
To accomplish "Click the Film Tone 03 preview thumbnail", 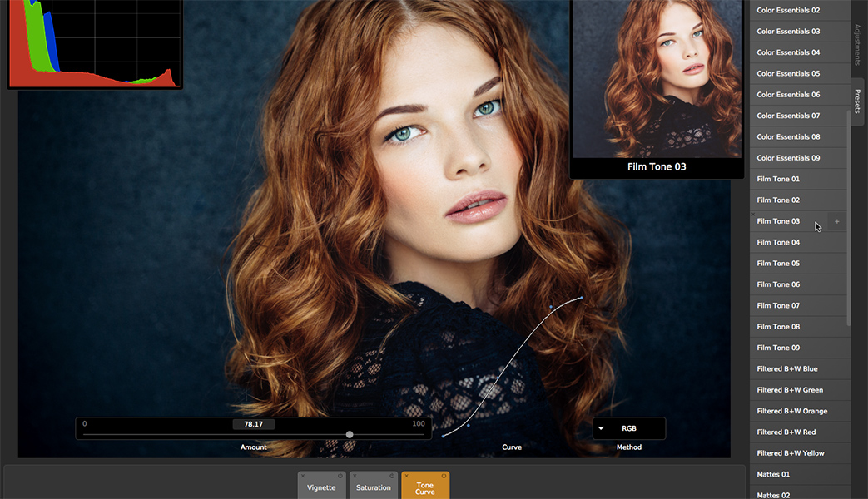I will [657, 79].
